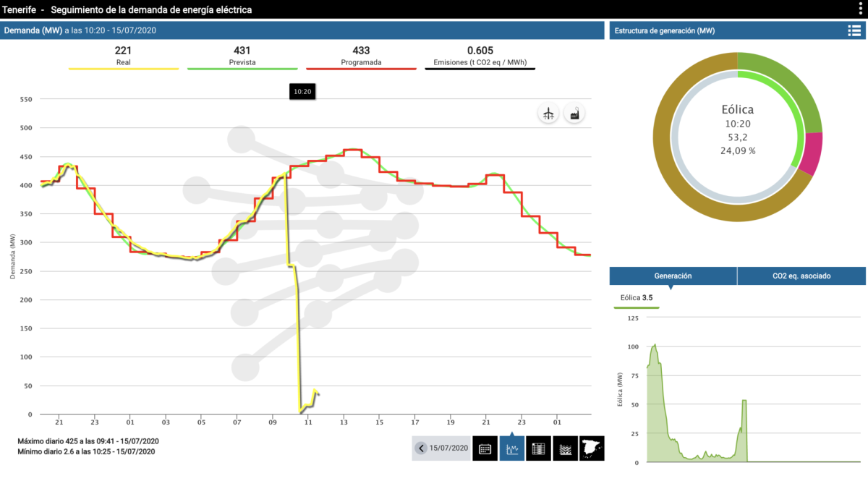Viewport: 868px width, 481px height.
Task: Toggle the Prevista demand series legend
Action: 242,57
